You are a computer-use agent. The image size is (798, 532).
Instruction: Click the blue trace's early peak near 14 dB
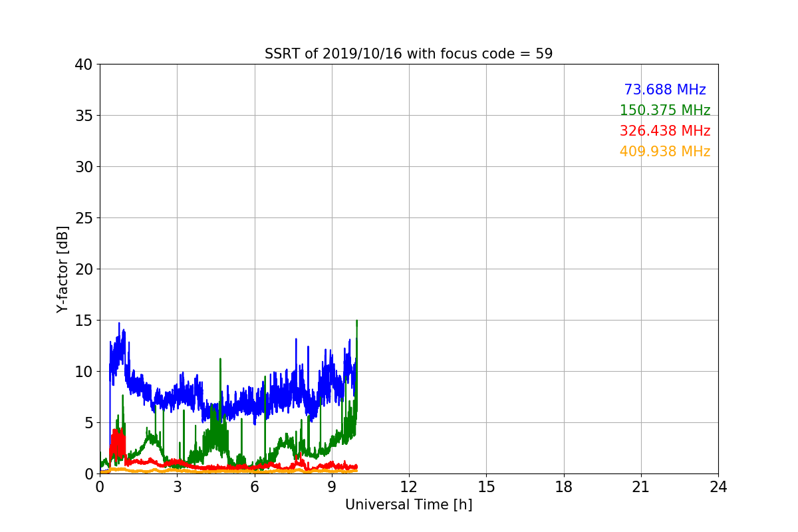(120, 326)
